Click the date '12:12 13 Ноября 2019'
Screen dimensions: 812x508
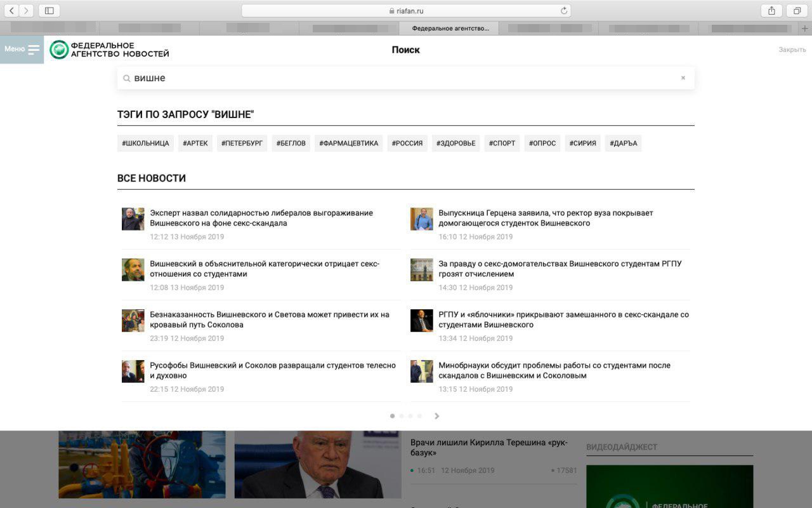(187, 237)
